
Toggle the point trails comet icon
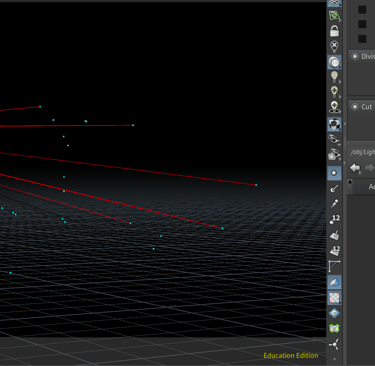334,204
